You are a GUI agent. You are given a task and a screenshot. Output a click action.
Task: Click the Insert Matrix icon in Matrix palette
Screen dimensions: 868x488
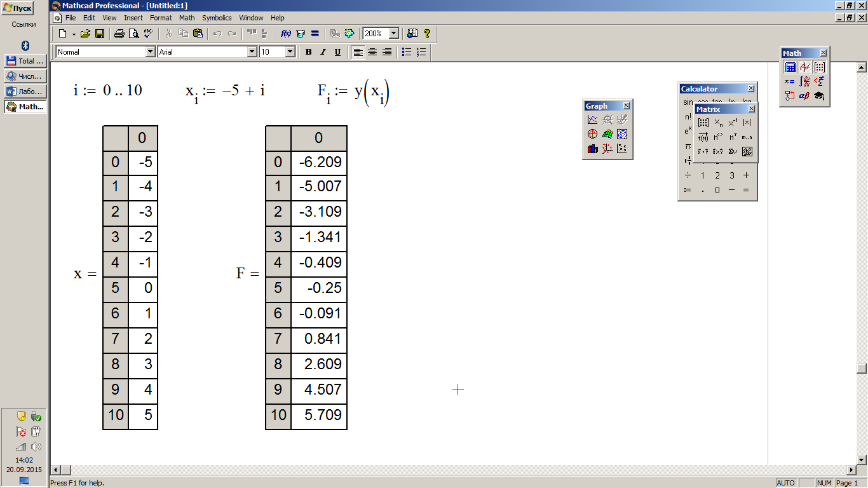pyautogui.click(x=703, y=123)
